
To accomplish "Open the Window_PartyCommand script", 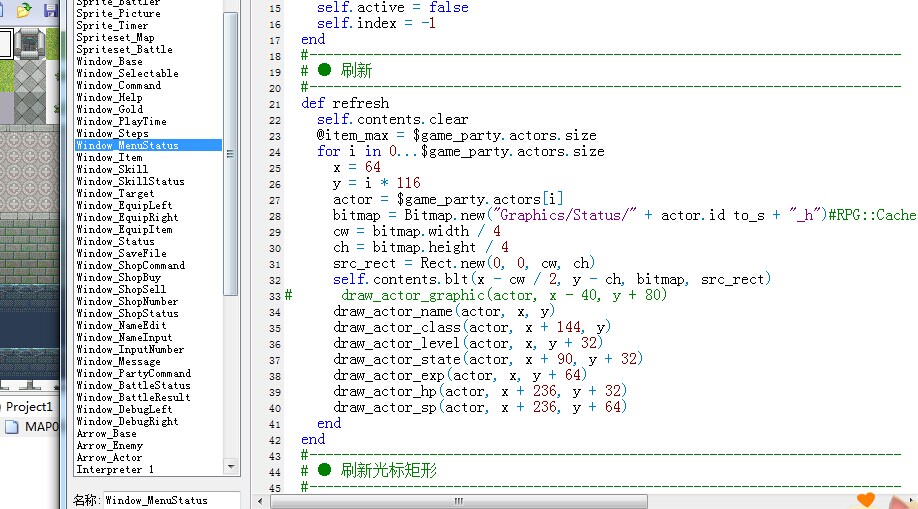I will point(133,374).
